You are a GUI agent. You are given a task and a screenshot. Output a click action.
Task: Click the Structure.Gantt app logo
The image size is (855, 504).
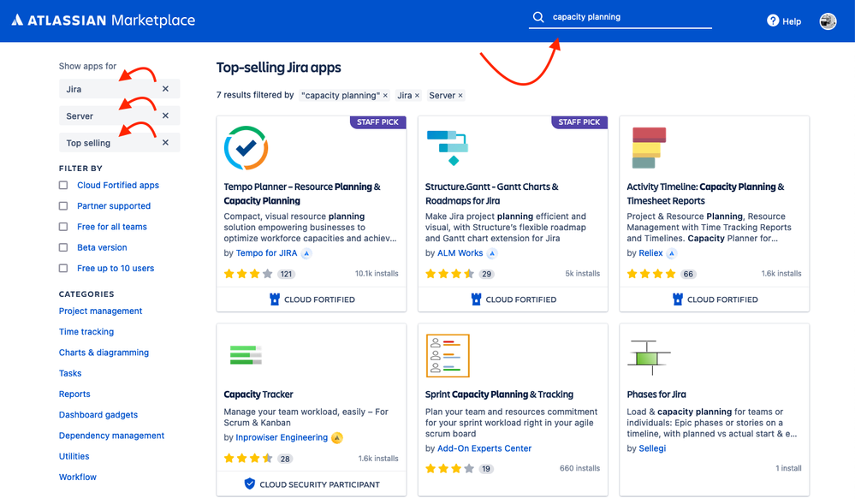(x=448, y=148)
